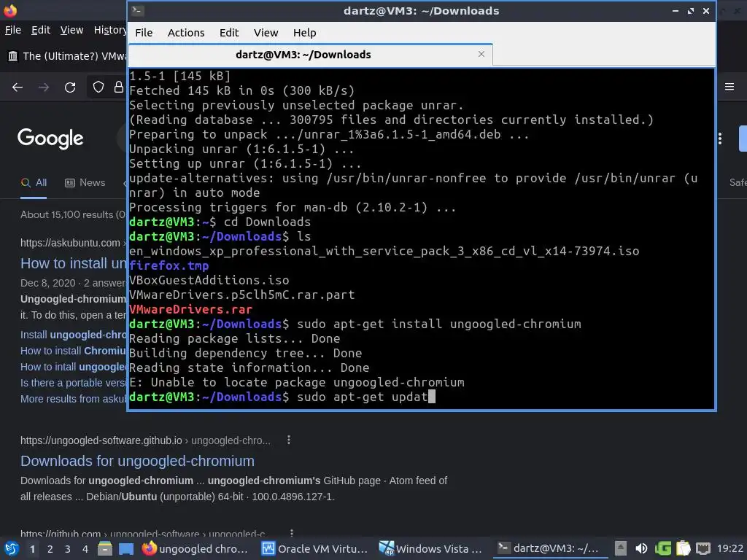This screenshot has width=747, height=560.
Task: Click the terminal icon in the title bar
Action: point(138,10)
